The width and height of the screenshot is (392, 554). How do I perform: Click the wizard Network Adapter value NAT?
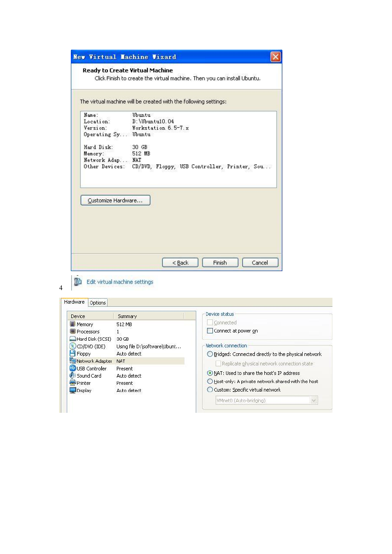point(137,160)
